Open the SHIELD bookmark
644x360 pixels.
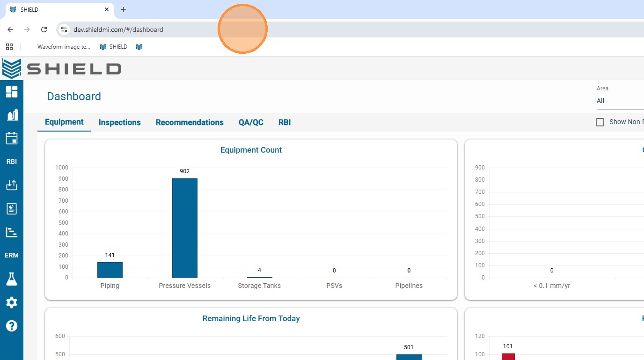(114, 47)
